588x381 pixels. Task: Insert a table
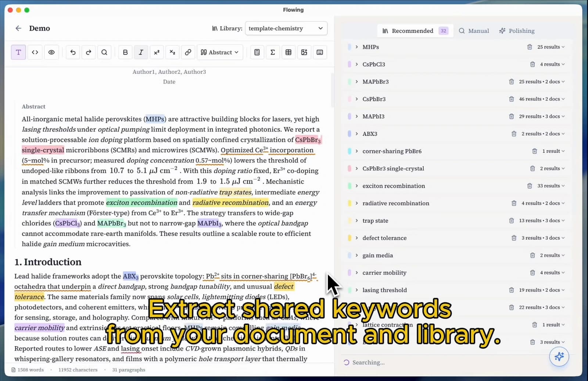click(288, 52)
